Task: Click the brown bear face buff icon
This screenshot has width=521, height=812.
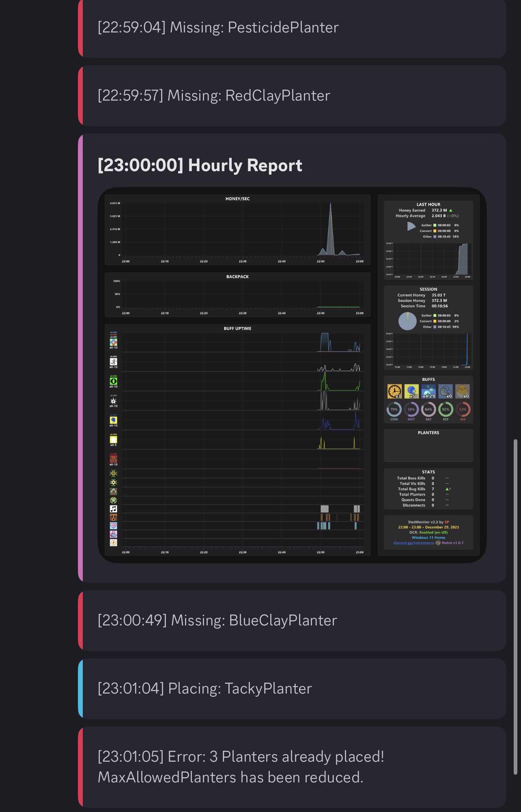Action: click(114, 518)
